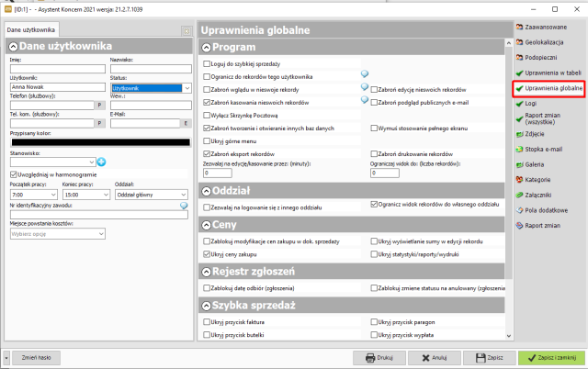Click the Zapisz button
588x369 pixels.
(490, 358)
